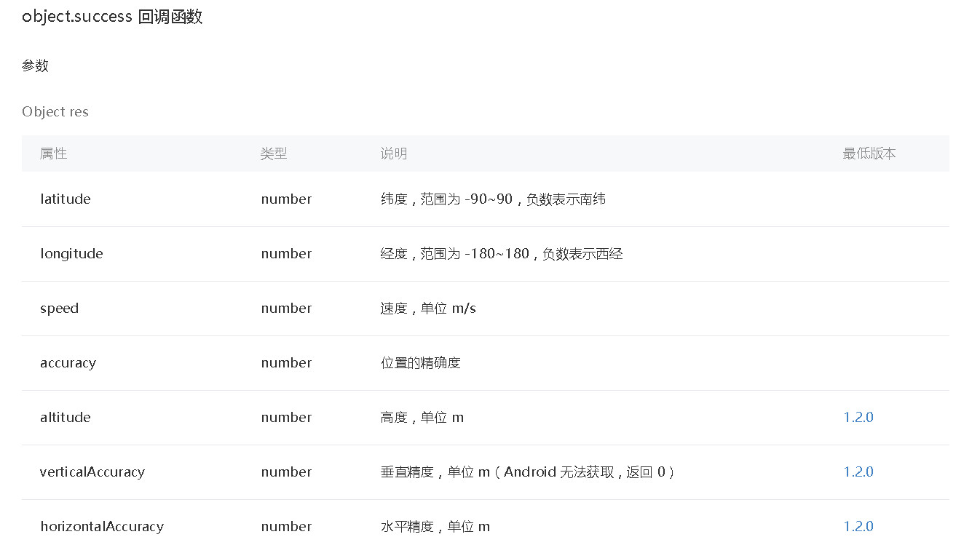Click the Object res label

tap(55, 111)
